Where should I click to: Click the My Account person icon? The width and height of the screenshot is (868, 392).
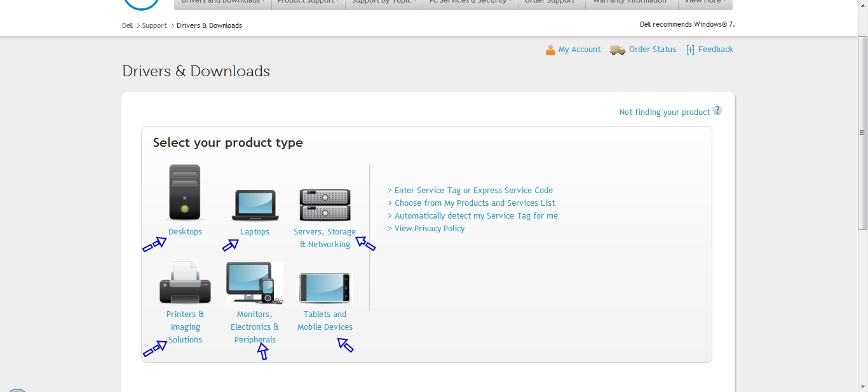click(x=550, y=50)
